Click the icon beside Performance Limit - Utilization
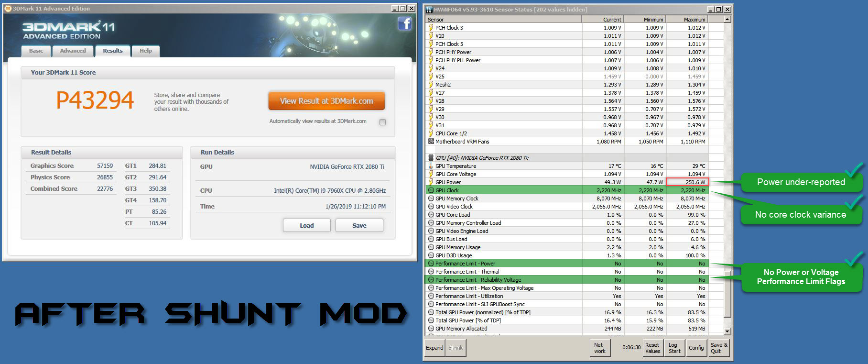Viewport: 868px width, 364px height. coord(431,296)
